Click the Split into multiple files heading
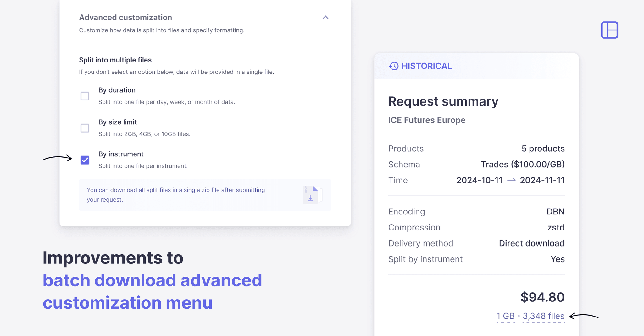Image resolution: width=644 pixels, height=336 pixels. click(x=115, y=60)
